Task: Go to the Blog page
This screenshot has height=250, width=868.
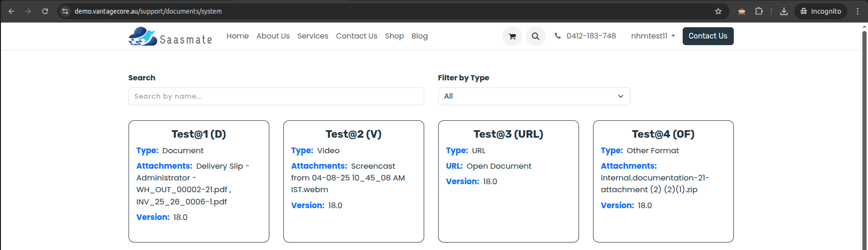Action: coord(419,36)
